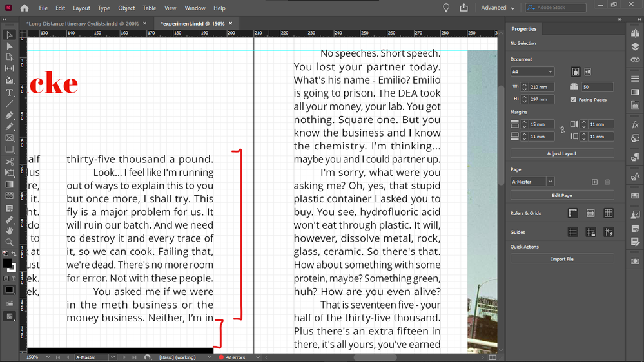Toggle Show Document Grid button
Image resolution: width=644 pixels, height=362 pixels.
coord(609,213)
